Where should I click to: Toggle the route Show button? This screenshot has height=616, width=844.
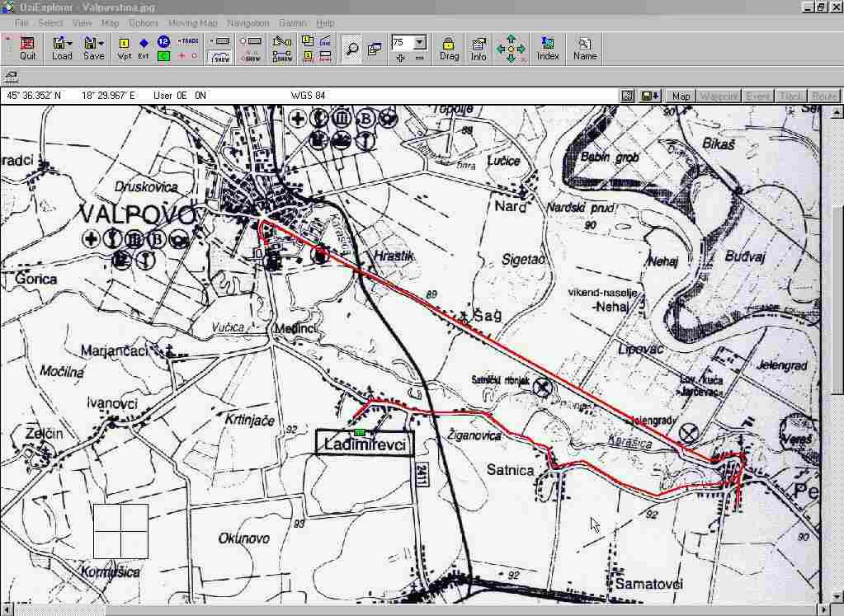251,57
